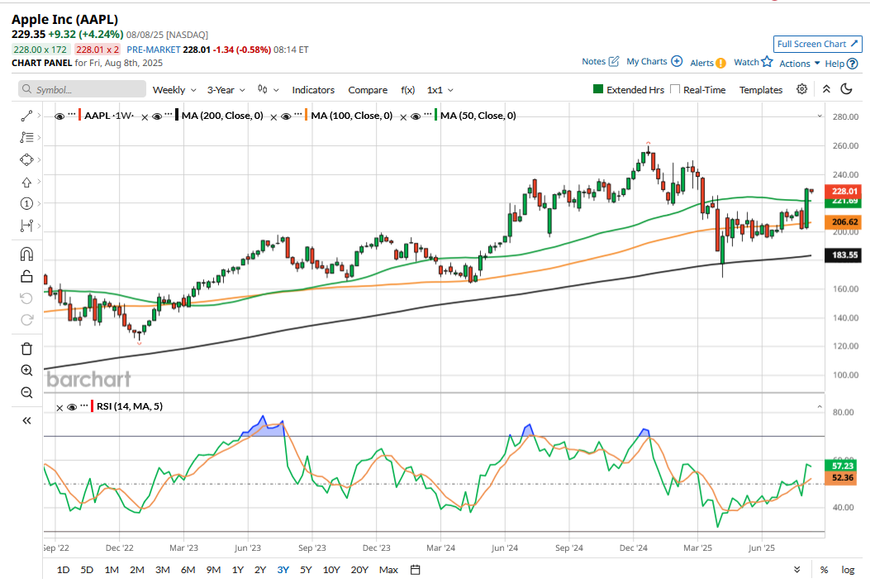The image size is (870, 588).
Task: Hide the MA (50, Close, 0) line
Action: (415, 116)
